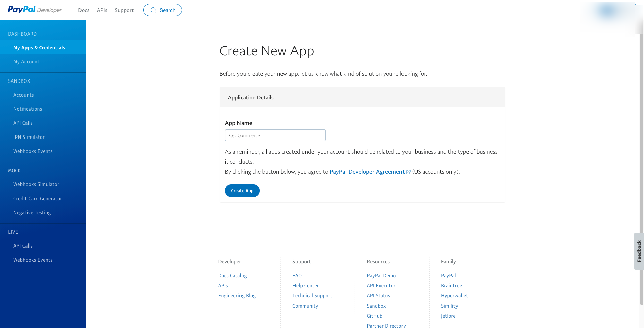
Task: Click the PayPal Developer logo
Action: (35, 10)
